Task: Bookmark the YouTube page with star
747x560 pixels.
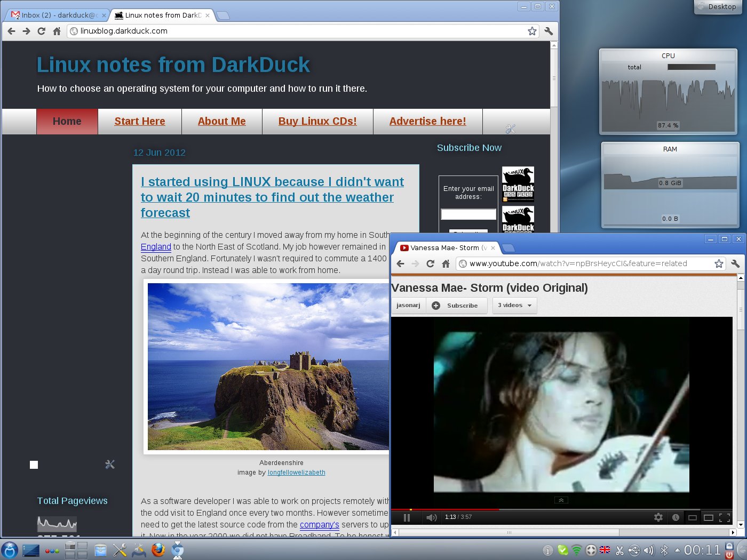Action: click(x=719, y=263)
